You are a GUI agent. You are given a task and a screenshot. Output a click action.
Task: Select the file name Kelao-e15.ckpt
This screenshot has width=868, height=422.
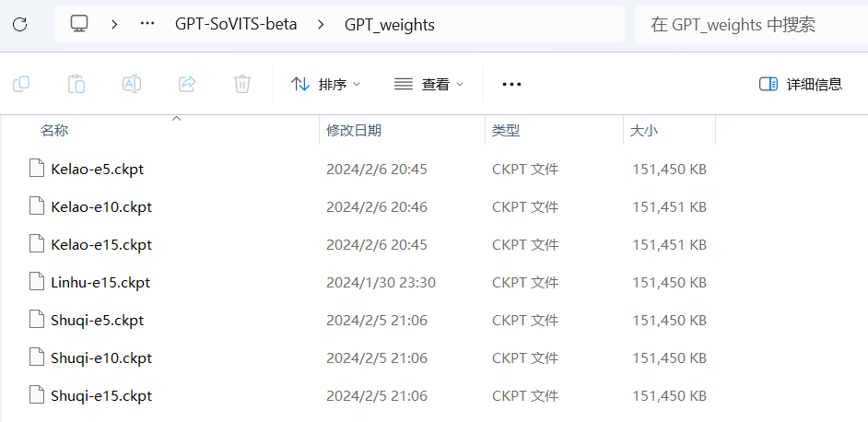pyautogui.click(x=101, y=244)
